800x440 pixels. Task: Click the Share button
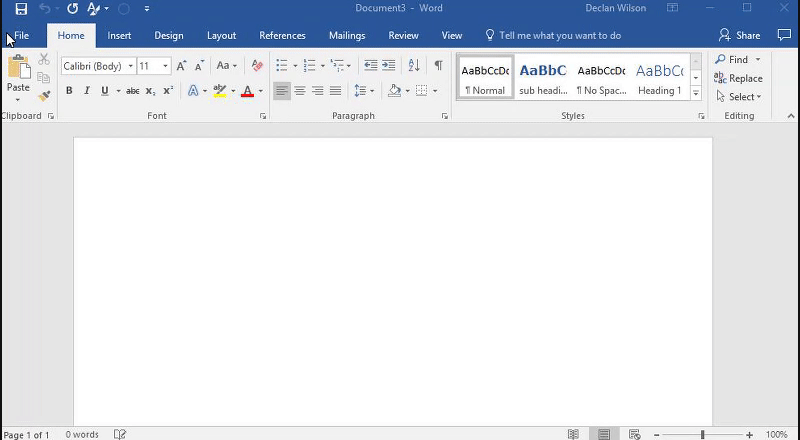point(740,36)
